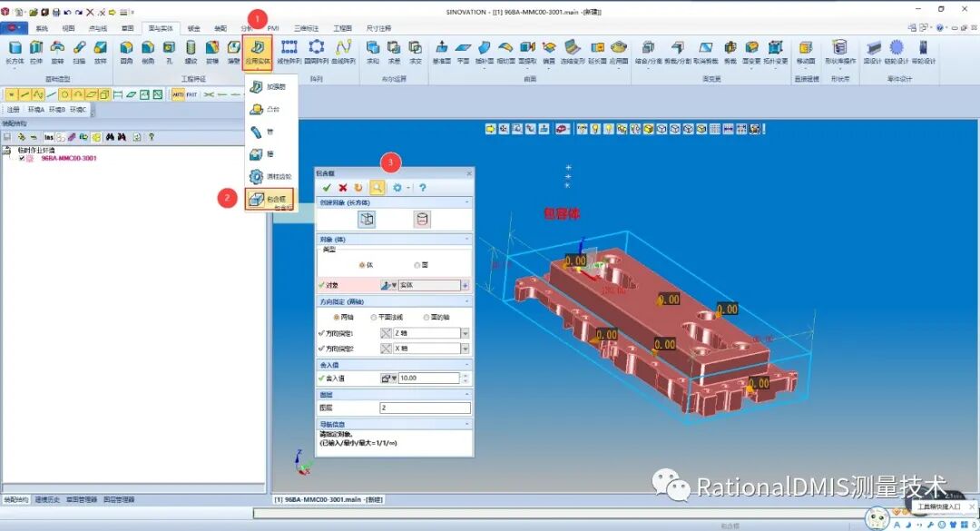
Task: Collapse the 创建对象 section header
Action: click(x=395, y=202)
